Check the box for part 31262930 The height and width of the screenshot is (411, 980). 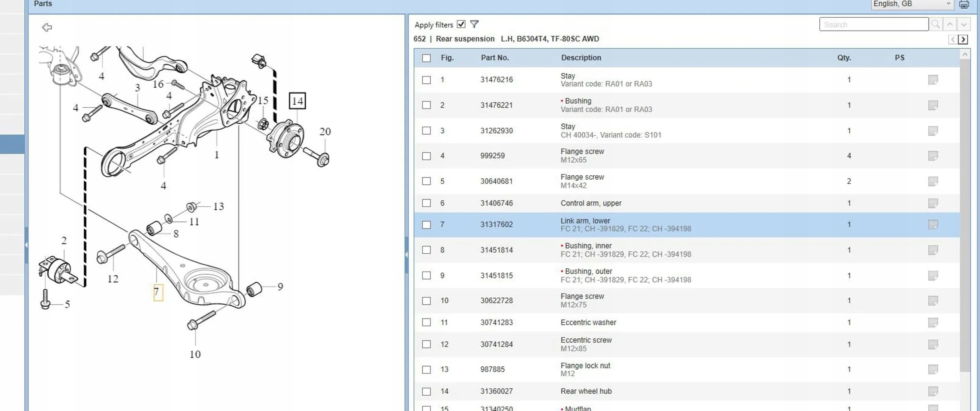(426, 131)
